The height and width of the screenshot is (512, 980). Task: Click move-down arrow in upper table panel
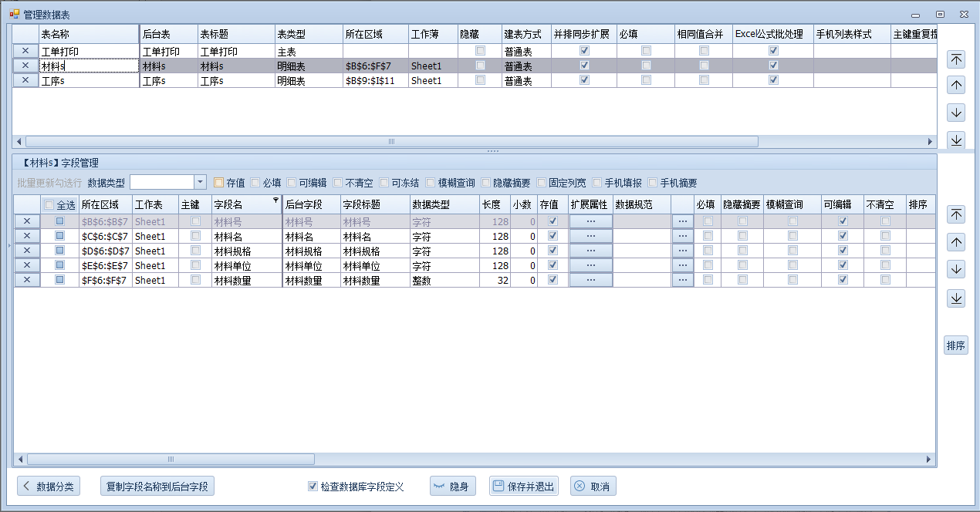tap(956, 113)
